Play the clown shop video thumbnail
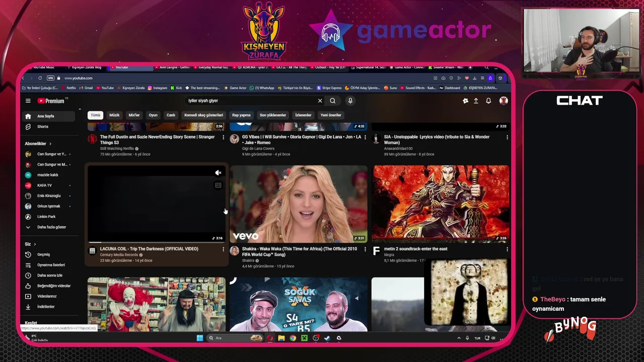Viewport: 644px width, 362px height. tap(156, 304)
